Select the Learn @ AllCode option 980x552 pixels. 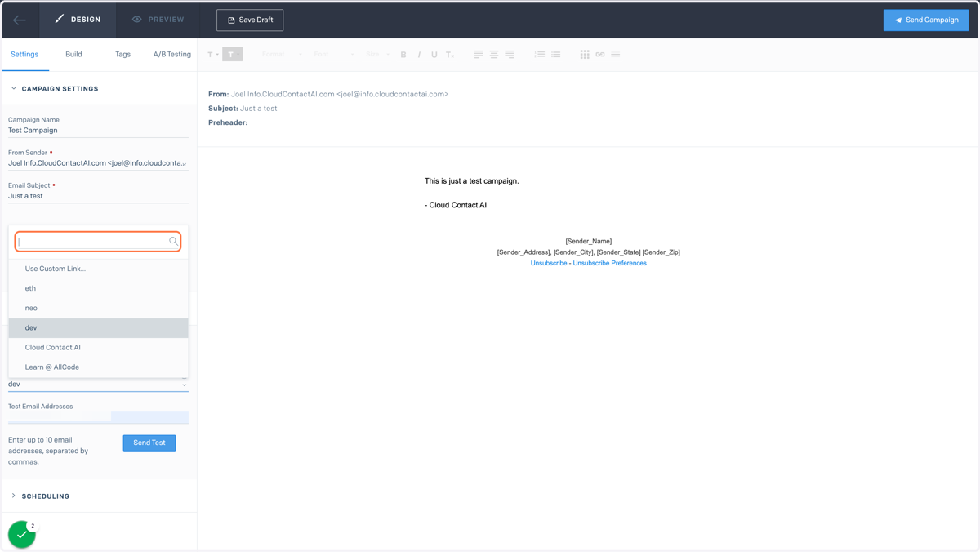pyautogui.click(x=98, y=367)
